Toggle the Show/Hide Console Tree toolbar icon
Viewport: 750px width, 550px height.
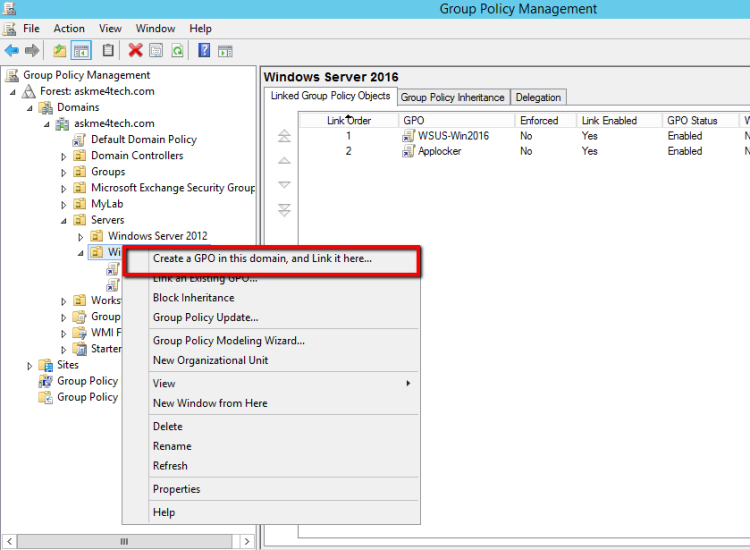pos(80,50)
